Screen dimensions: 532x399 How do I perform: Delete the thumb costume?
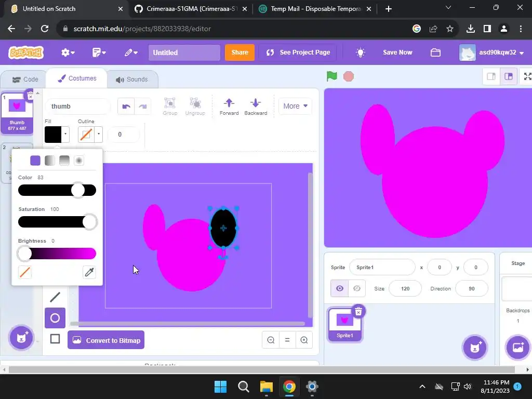(x=30, y=96)
